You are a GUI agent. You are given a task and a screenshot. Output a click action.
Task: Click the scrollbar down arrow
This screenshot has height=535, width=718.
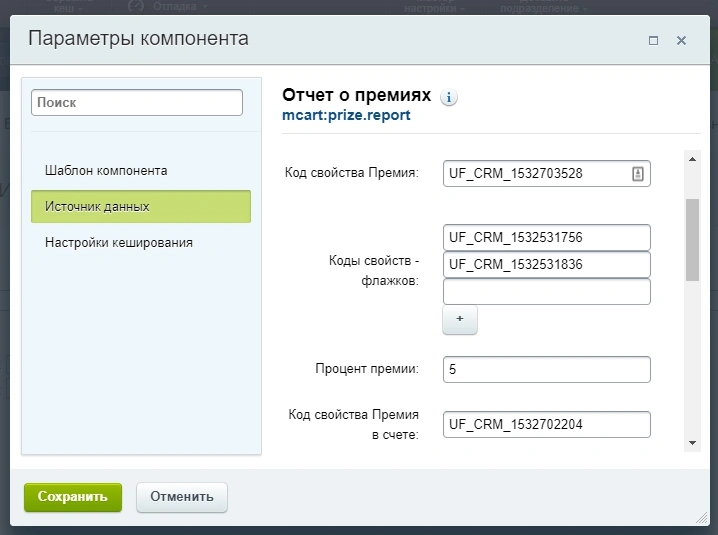[692, 443]
